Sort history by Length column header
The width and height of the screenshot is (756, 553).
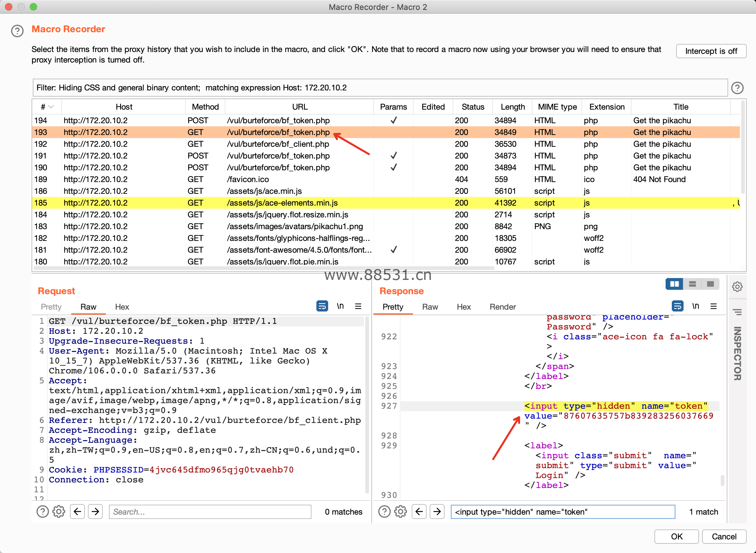pos(513,107)
